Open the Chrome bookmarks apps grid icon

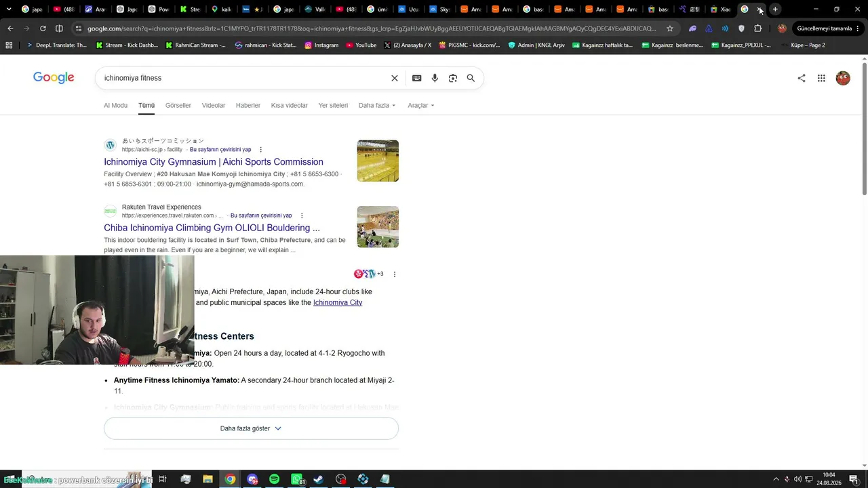(9, 45)
